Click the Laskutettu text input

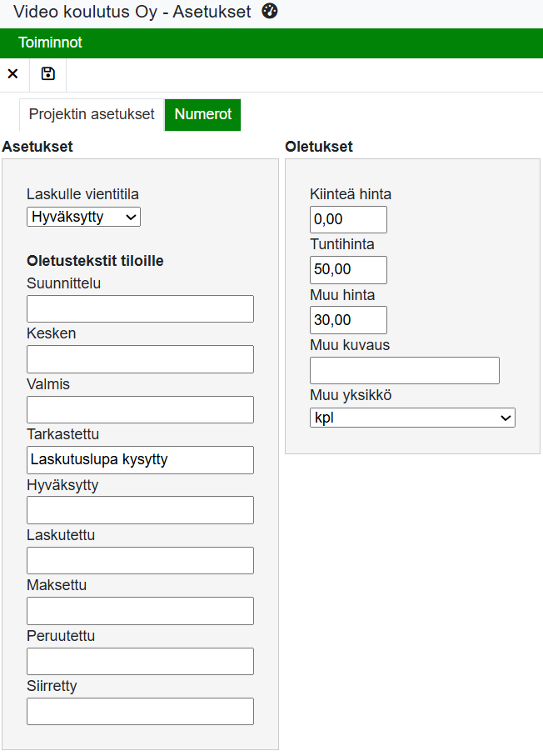pos(140,560)
